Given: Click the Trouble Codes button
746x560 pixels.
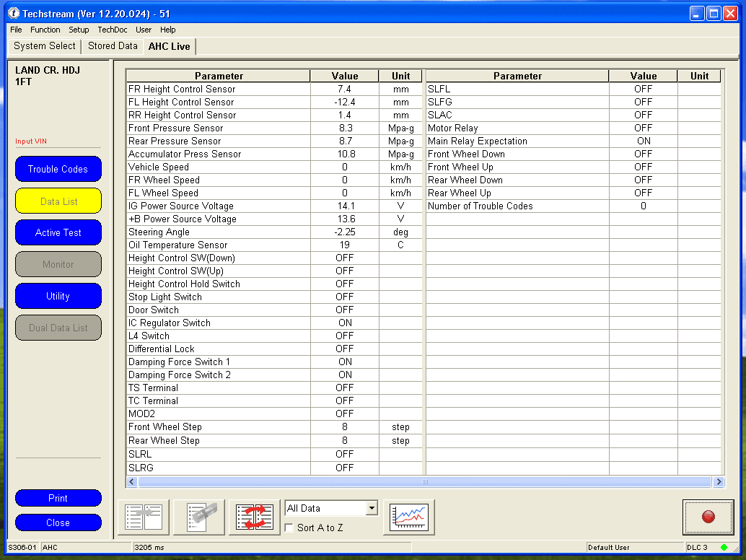Looking at the screenshot, I should point(58,170).
